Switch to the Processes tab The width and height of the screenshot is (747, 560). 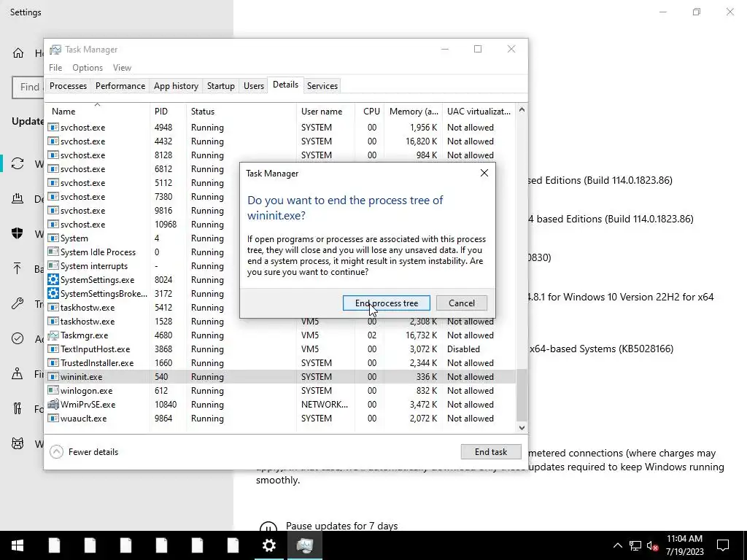pyautogui.click(x=68, y=86)
